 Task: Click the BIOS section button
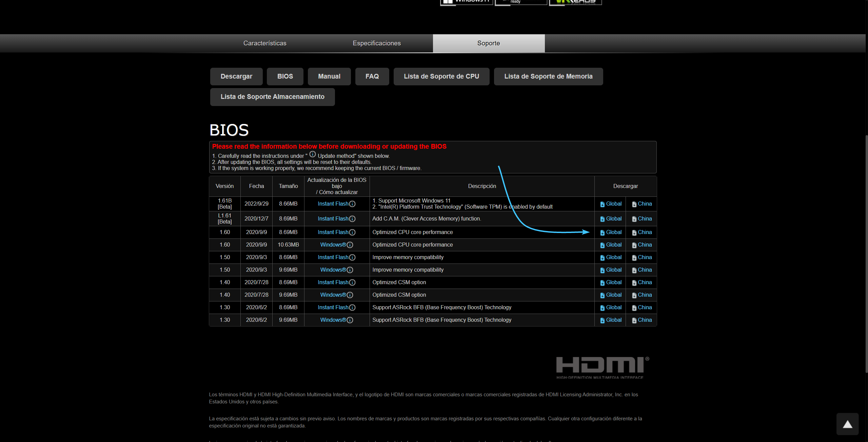point(285,77)
